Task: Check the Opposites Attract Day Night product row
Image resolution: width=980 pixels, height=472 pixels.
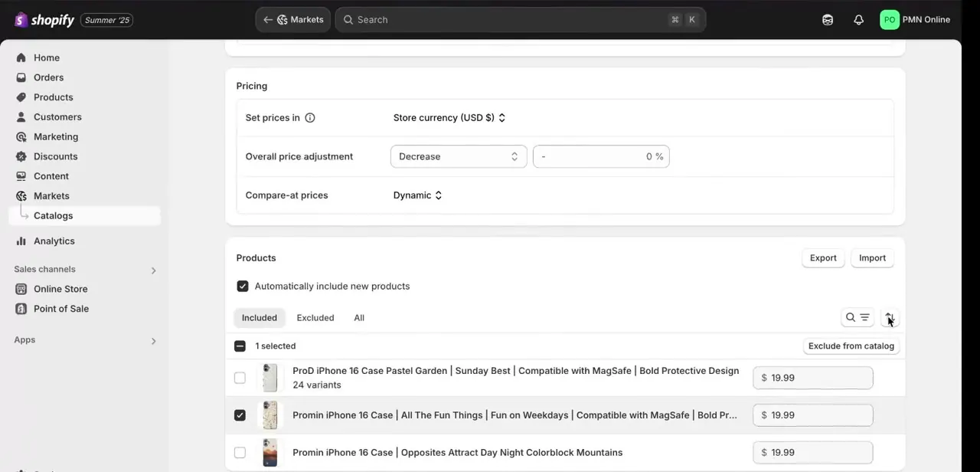Action: tap(240, 453)
